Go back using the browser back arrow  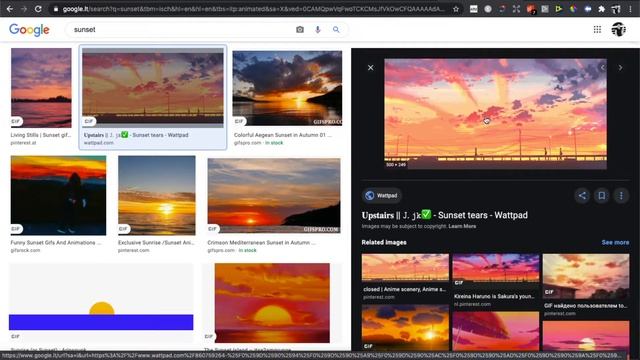[10, 9]
